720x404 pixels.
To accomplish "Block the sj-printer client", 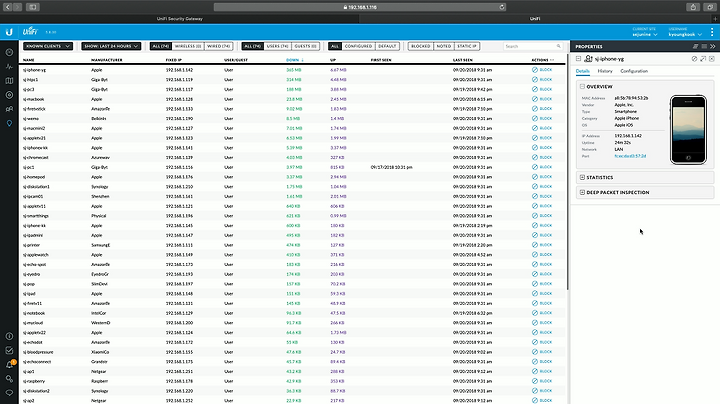I will pyautogui.click(x=542, y=245).
